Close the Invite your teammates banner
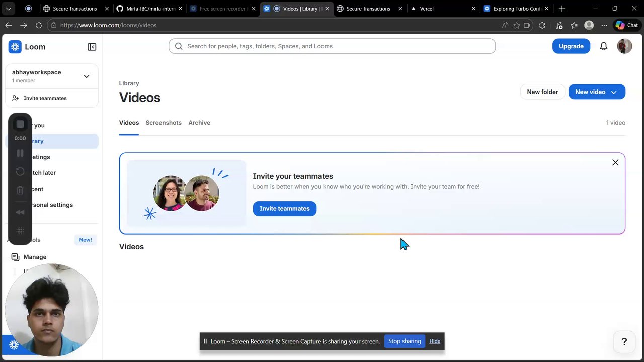644x362 pixels. click(x=615, y=162)
